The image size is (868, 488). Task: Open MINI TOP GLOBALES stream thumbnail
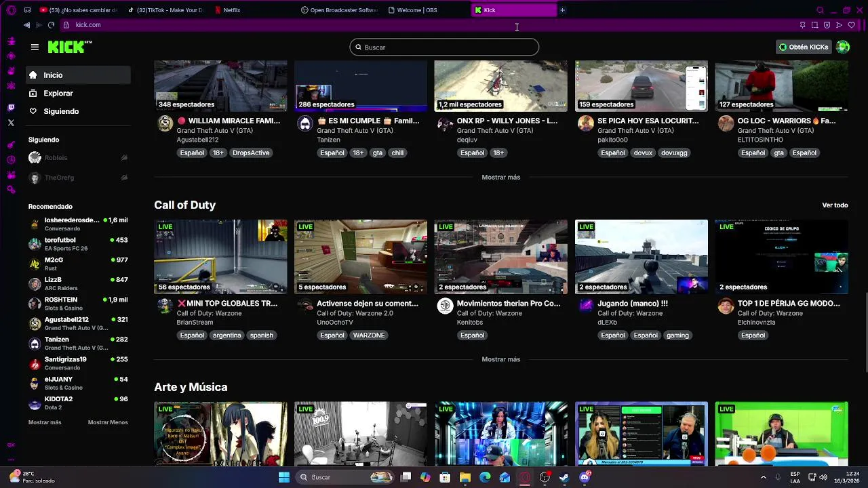click(x=220, y=256)
